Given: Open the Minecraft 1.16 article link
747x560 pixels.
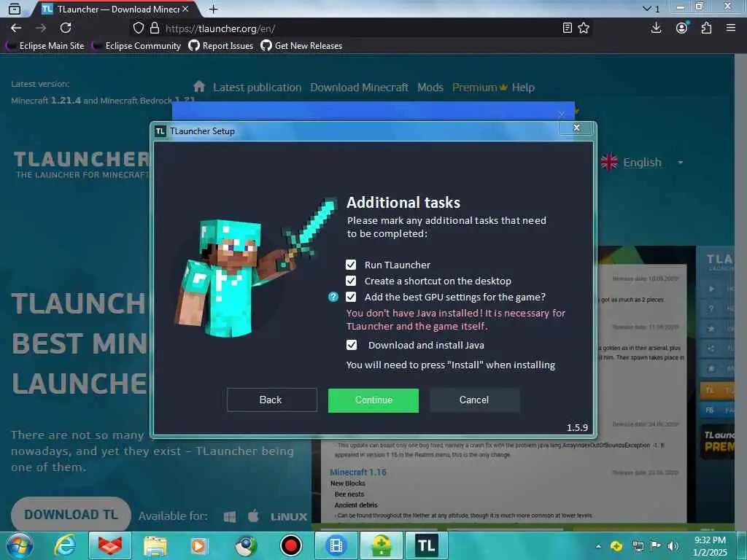Looking at the screenshot, I should click(358, 472).
